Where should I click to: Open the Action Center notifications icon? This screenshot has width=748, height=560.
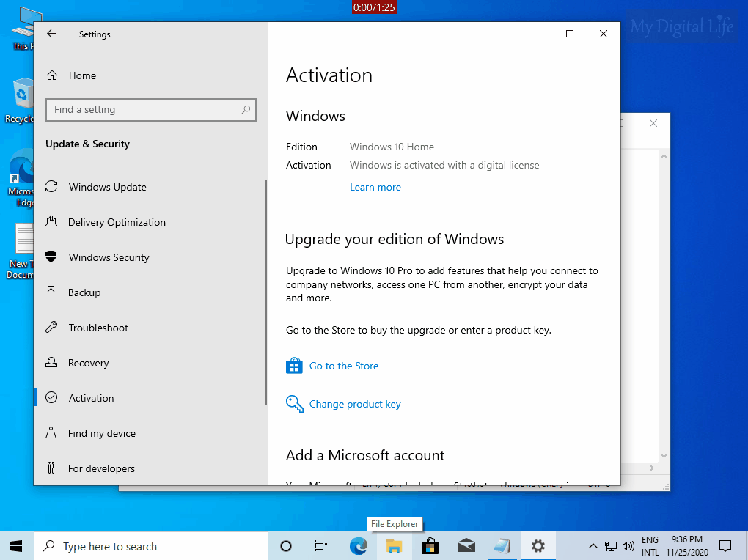pos(725,546)
